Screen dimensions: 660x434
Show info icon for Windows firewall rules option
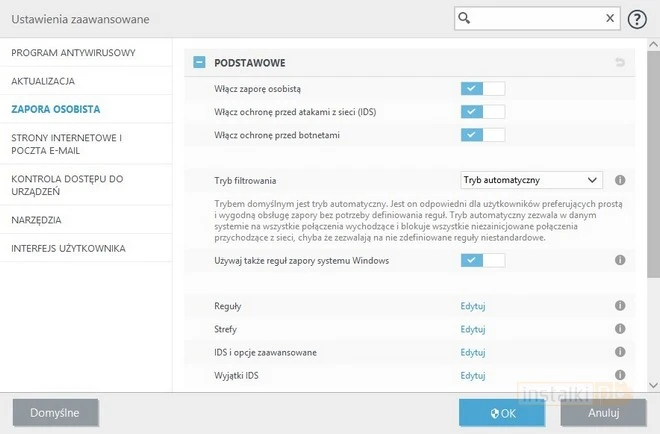pos(620,260)
